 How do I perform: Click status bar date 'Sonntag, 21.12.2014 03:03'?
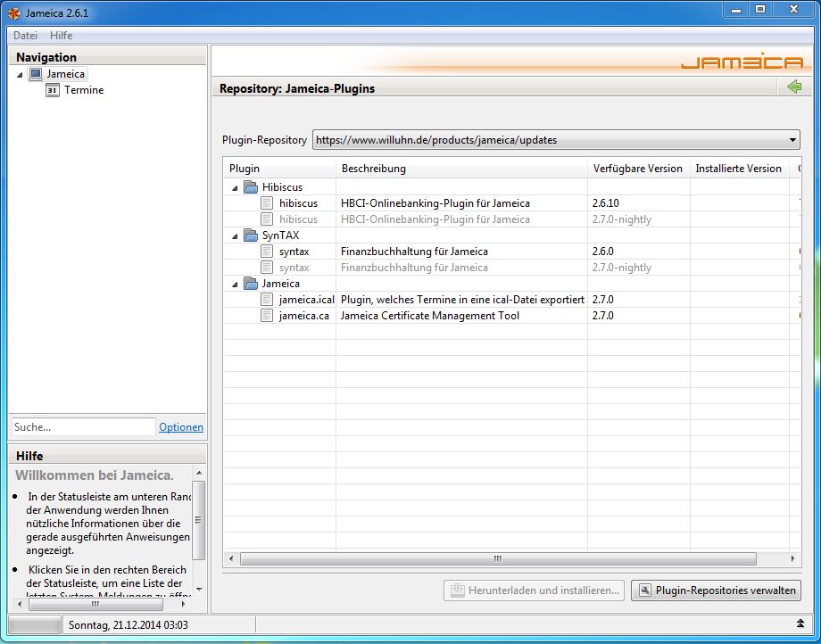129,624
